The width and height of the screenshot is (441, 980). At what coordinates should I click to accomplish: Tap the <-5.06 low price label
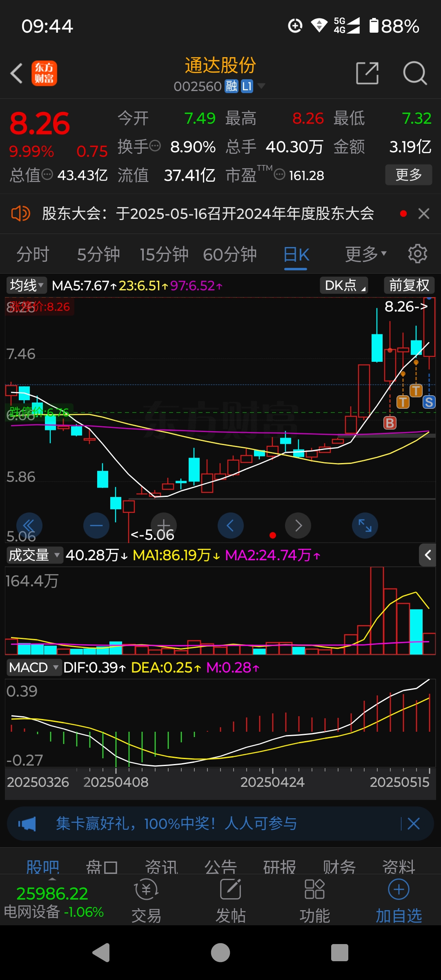pos(152,535)
